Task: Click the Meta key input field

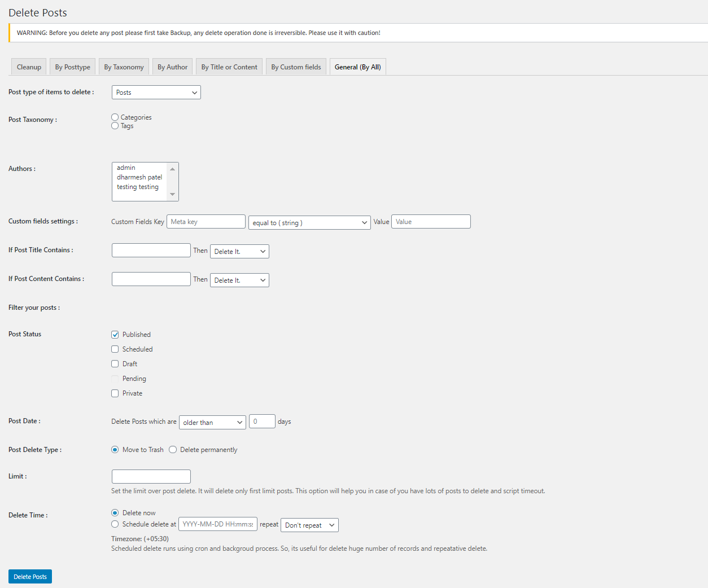Action: [206, 221]
